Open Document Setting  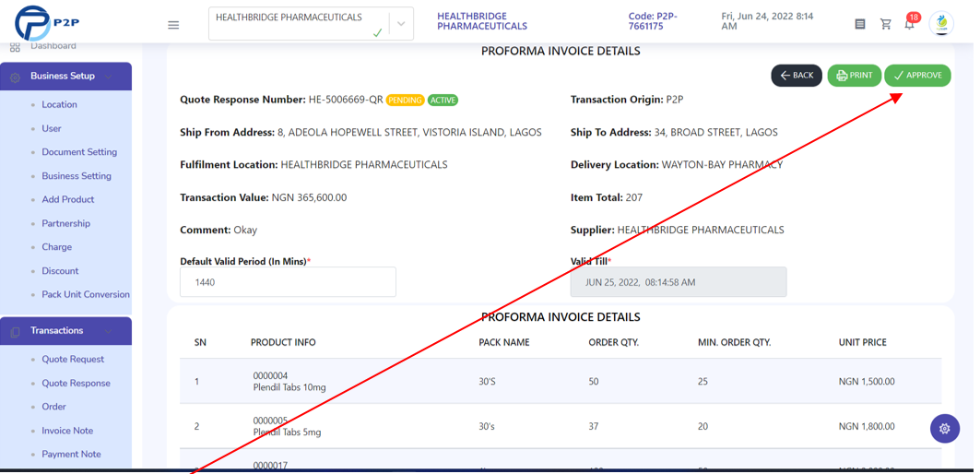coord(79,152)
